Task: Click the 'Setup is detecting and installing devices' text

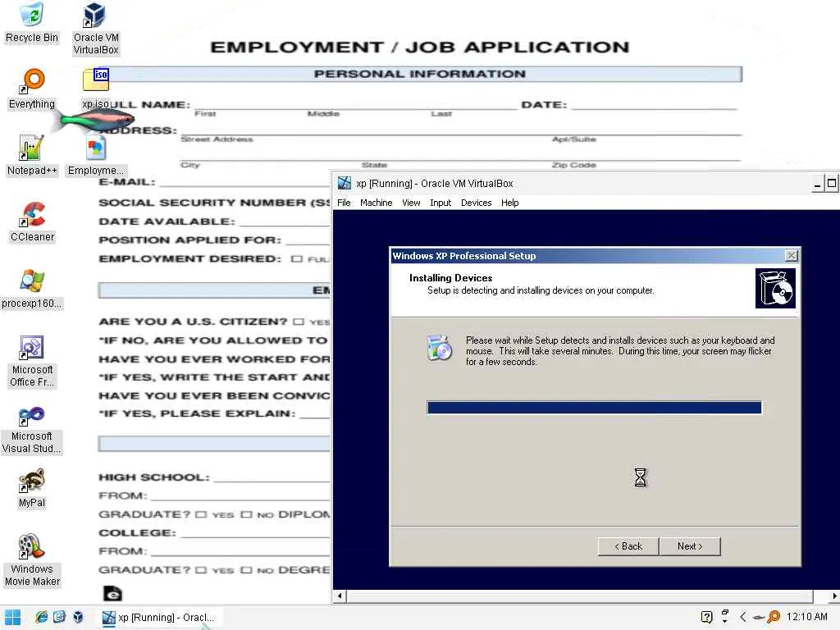Action: click(541, 290)
